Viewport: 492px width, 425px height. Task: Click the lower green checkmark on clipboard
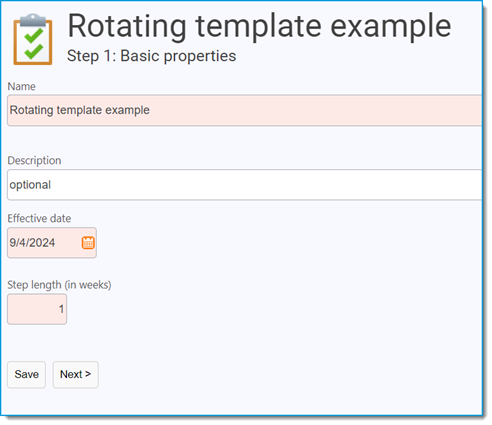coord(34,52)
